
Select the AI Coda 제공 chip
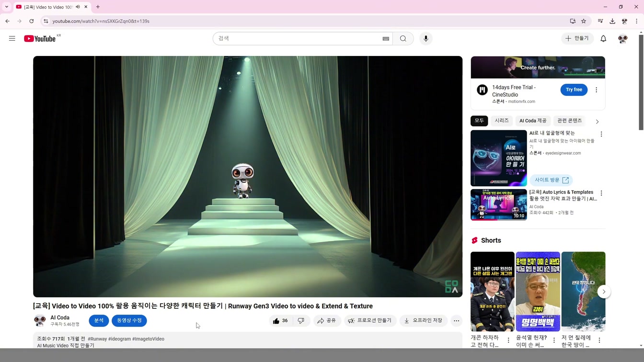coord(533,121)
